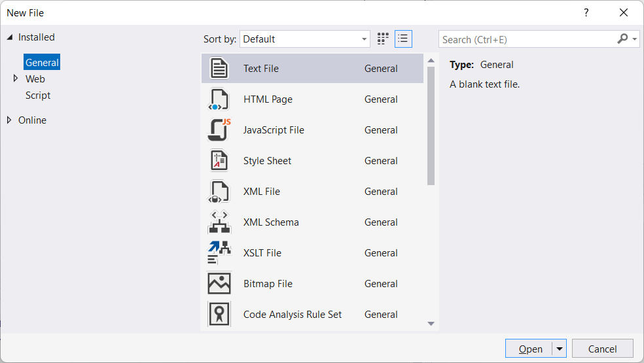Screen dimensions: 644x363
Task: Select the XML Schema icon
Action: pyautogui.click(x=219, y=222)
